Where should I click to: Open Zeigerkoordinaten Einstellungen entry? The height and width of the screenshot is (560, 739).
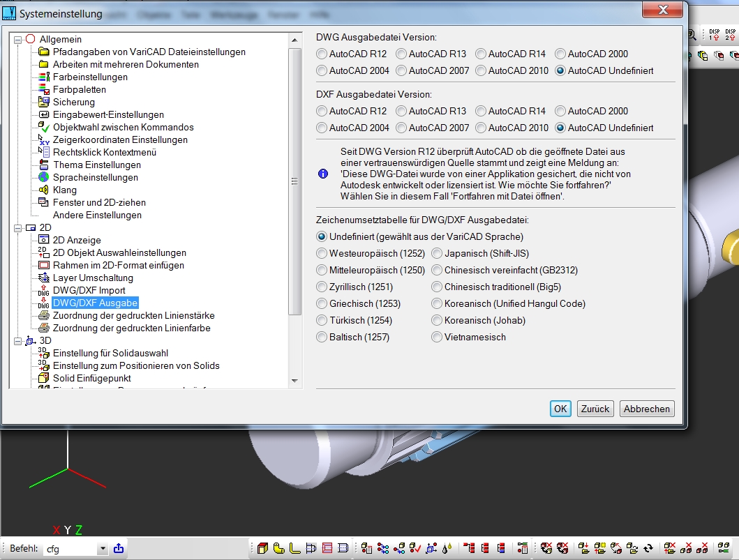(120, 140)
